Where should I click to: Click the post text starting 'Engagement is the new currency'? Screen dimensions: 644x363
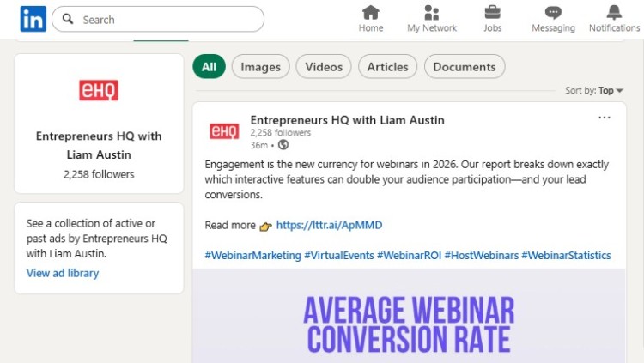[407, 179]
